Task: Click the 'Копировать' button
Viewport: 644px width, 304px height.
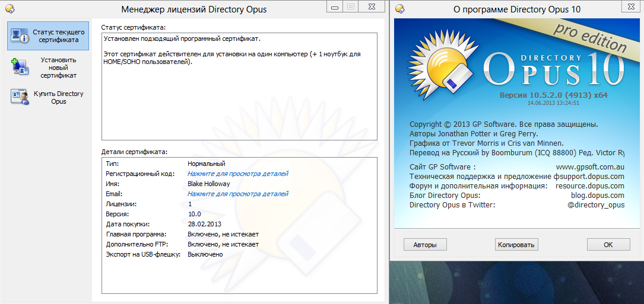Action: click(x=516, y=245)
